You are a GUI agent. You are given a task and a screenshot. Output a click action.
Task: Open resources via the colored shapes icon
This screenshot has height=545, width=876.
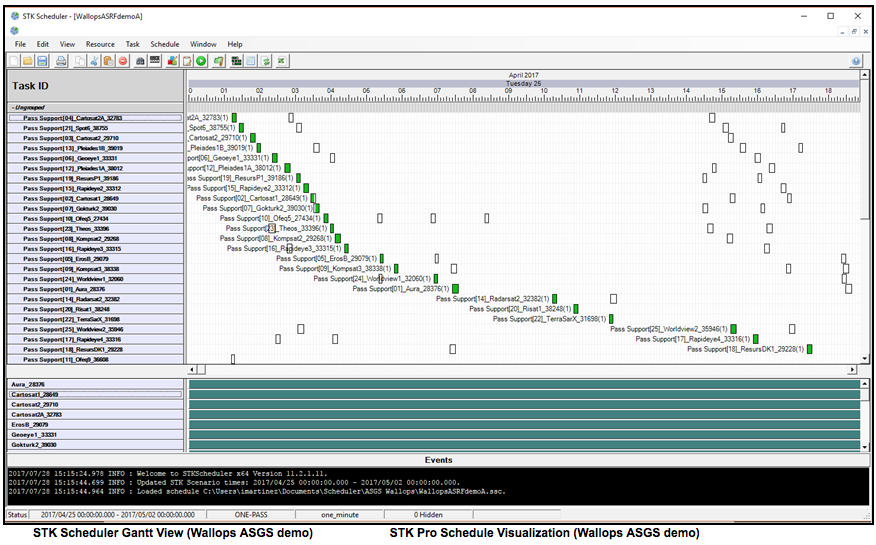tap(173, 61)
